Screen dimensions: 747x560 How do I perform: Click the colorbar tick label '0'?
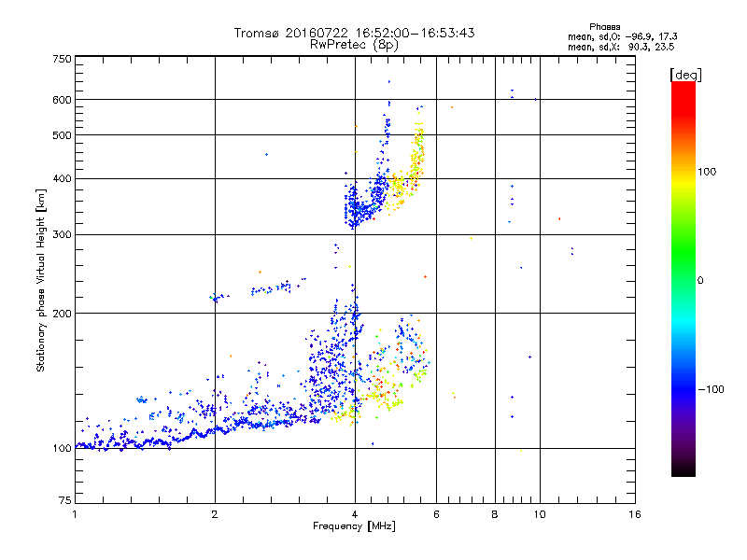(700, 281)
